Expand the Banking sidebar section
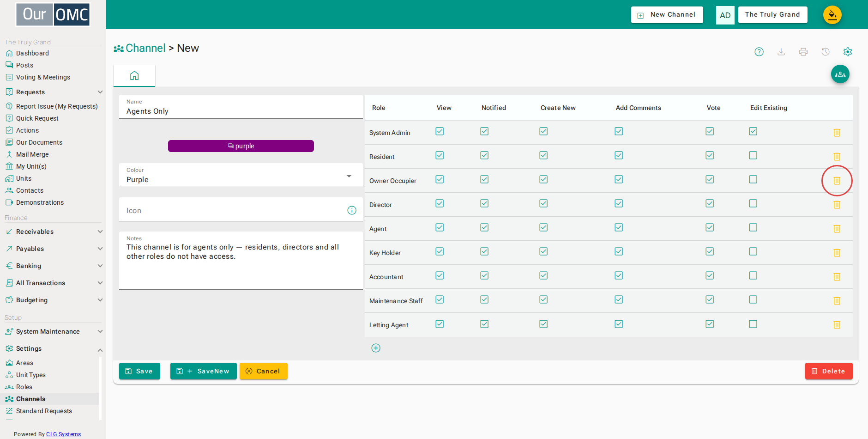868x439 pixels. (x=53, y=266)
